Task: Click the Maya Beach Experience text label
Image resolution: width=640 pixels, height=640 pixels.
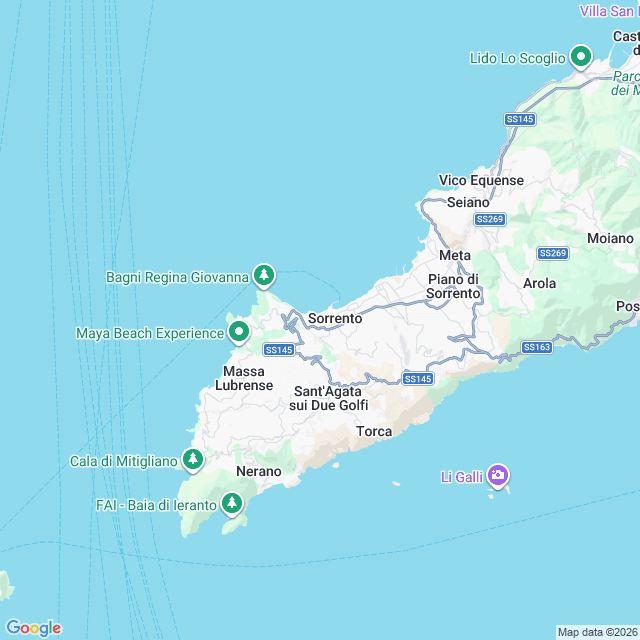Action: (150, 333)
